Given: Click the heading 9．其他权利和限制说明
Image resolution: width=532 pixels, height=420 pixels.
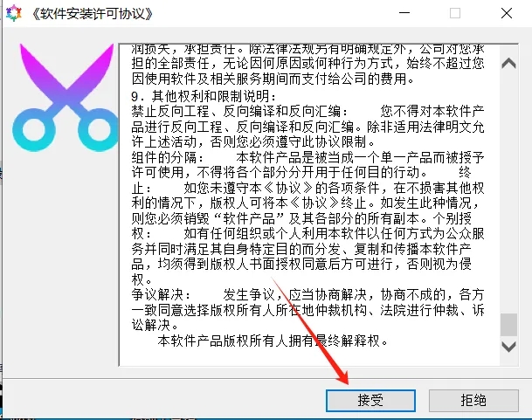Looking at the screenshot, I should 204,96.
